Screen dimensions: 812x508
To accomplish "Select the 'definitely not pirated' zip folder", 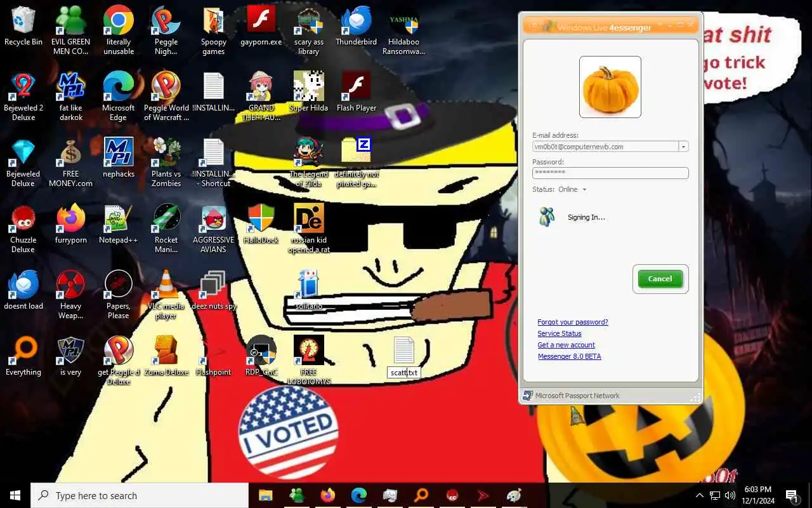I will point(357,162).
